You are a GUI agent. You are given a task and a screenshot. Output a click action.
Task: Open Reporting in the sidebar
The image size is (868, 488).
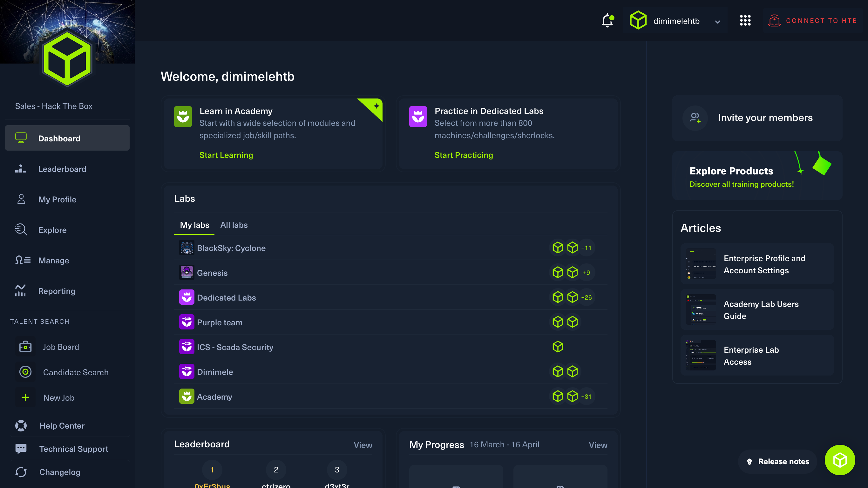click(x=67, y=291)
